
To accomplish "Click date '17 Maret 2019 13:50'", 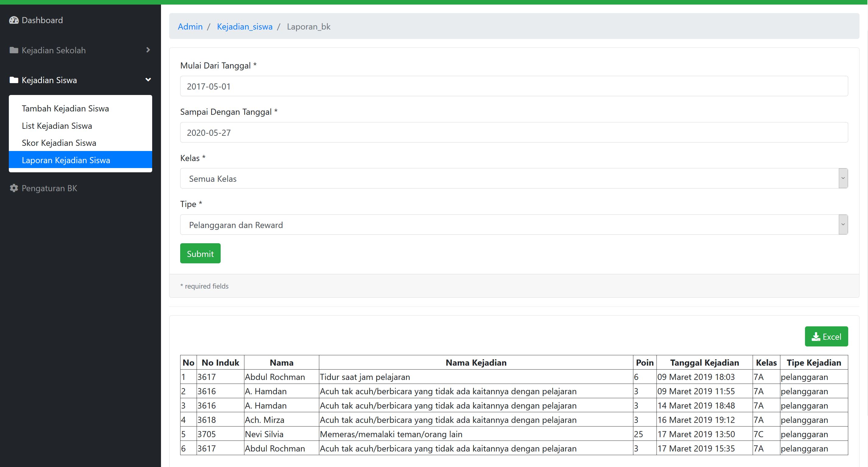I will click(x=696, y=434).
